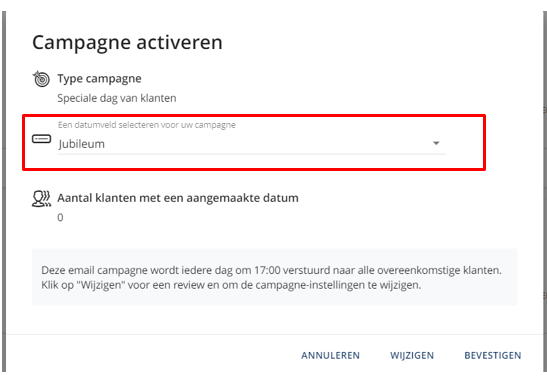The width and height of the screenshot is (547, 379).
Task: Select the Jubileum dropdown value text
Action: (82, 144)
